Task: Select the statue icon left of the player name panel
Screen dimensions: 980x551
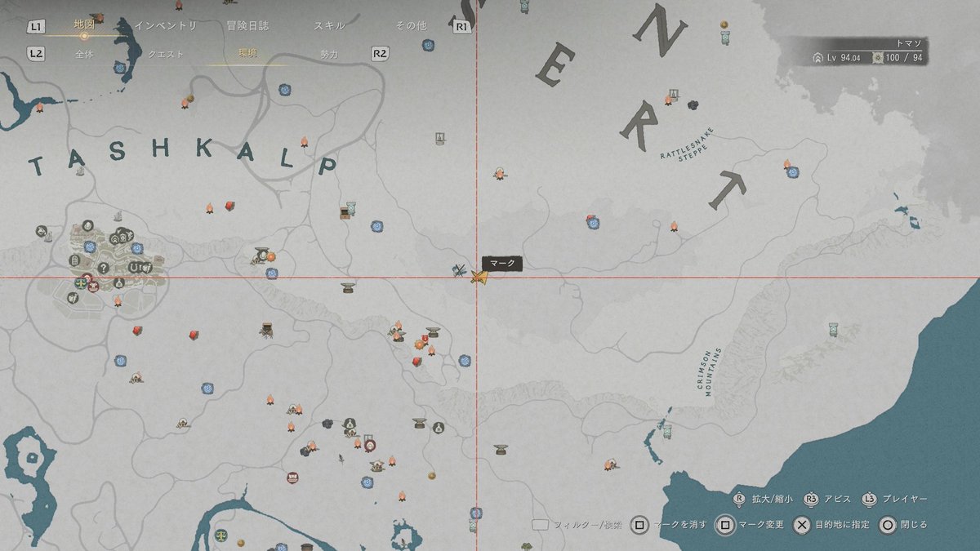Action: tap(725, 38)
